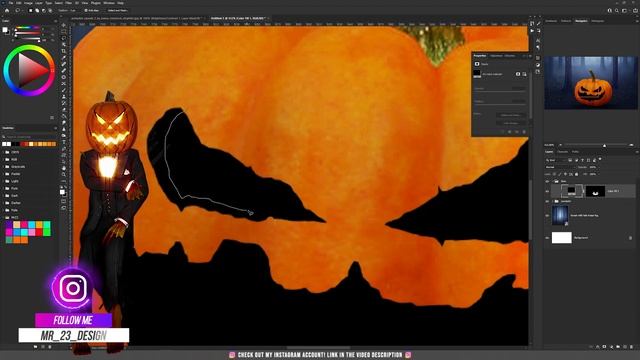Click the Delete Layer trash icon
Image resolution: width=640 pixels, height=360 pixels.
(632, 347)
